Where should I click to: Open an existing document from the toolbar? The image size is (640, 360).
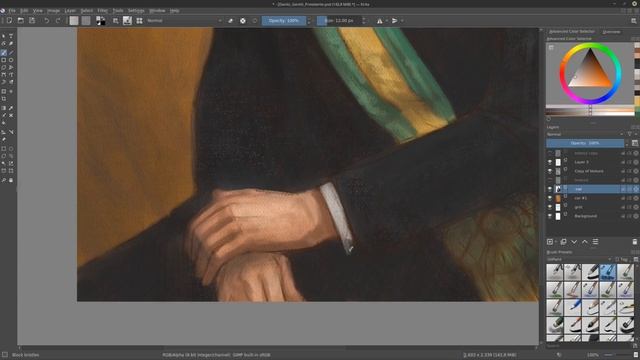[20, 20]
